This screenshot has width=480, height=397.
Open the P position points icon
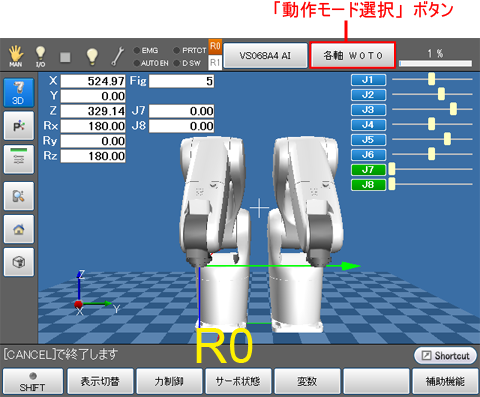tap(19, 126)
